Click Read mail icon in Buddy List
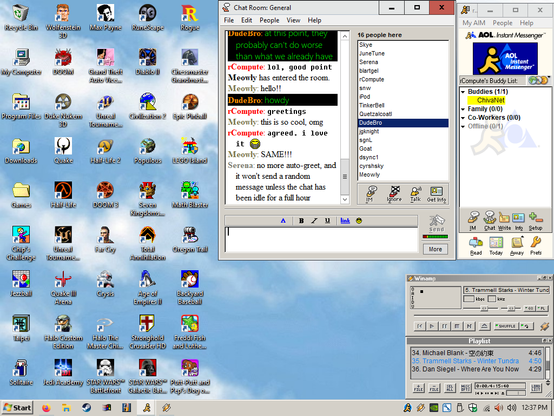The image size is (554, 416). [x=476, y=246]
